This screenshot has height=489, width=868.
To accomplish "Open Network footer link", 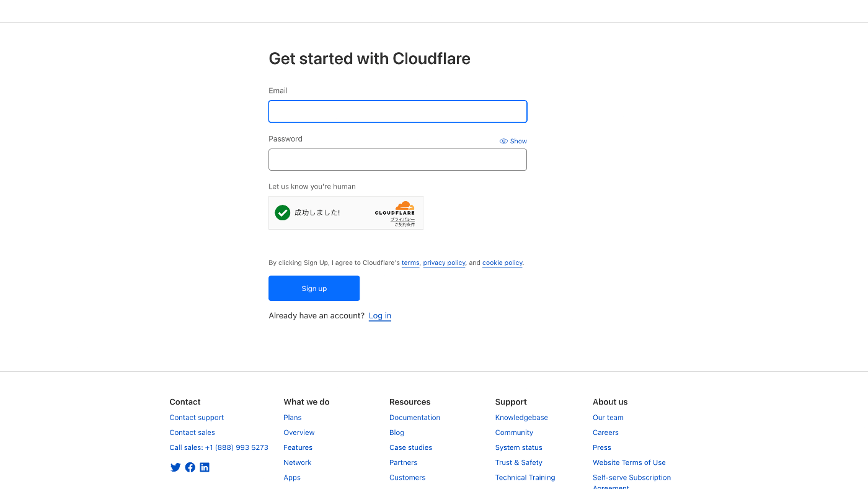I will (298, 462).
